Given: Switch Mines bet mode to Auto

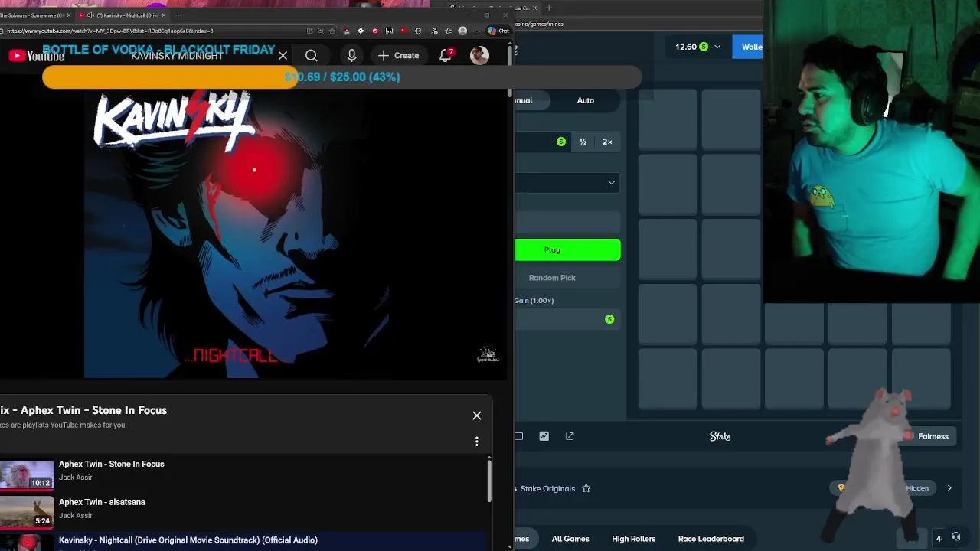Looking at the screenshot, I should pos(586,100).
